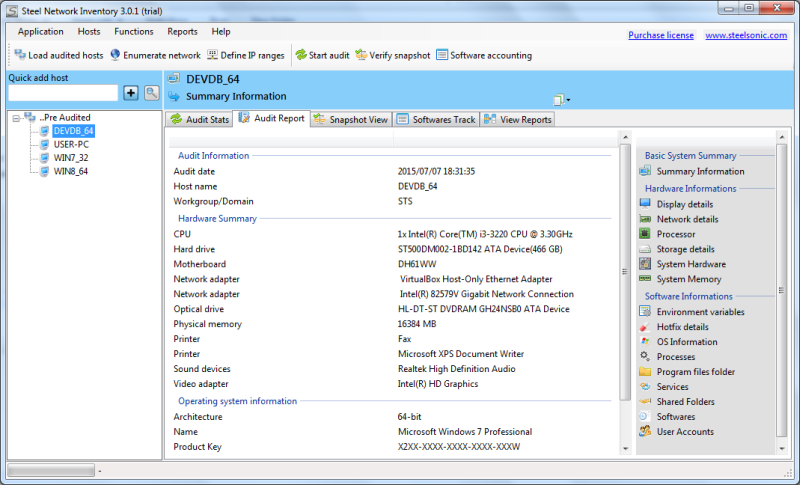Open the Help menu
The image size is (800, 485).
point(221,31)
